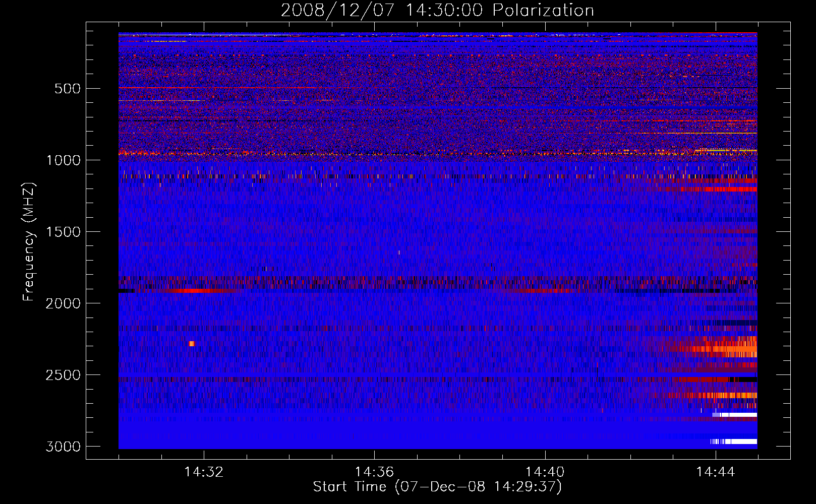Click the 500 frequency axis label
The image size is (816, 504).
pyautogui.click(x=68, y=89)
